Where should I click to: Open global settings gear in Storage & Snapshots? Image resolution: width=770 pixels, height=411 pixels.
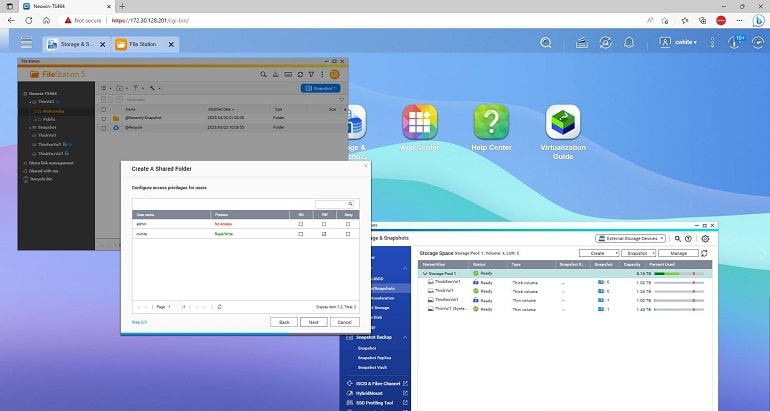pyautogui.click(x=705, y=239)
